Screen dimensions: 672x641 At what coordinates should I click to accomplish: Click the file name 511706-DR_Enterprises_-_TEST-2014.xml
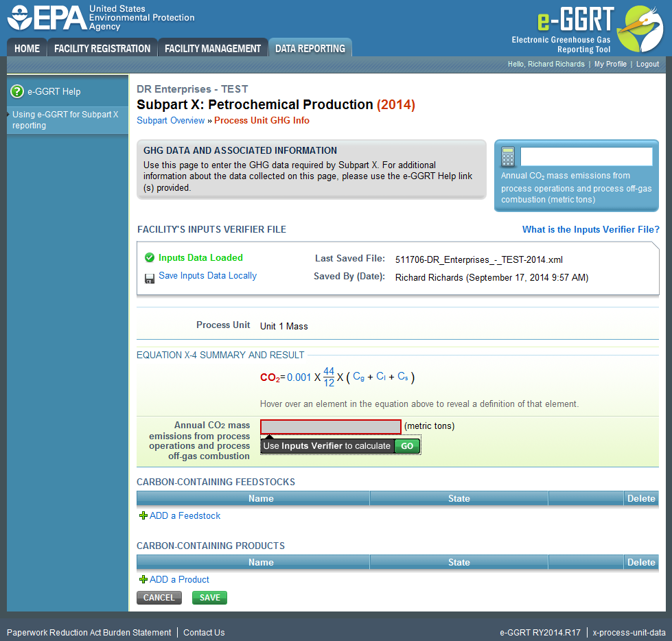(478, 259)
